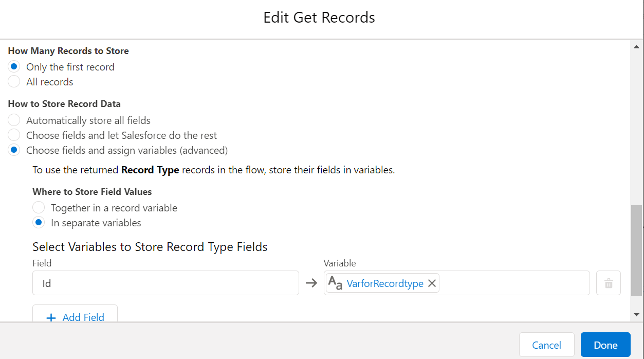Choose the In separate variables option

(39, 223)
